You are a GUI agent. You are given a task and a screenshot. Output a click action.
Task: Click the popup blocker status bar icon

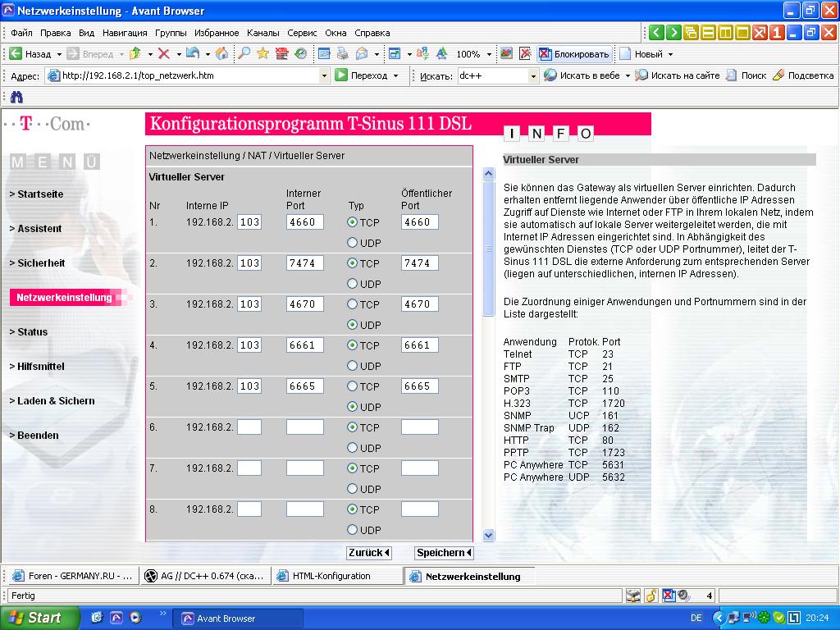668,596
